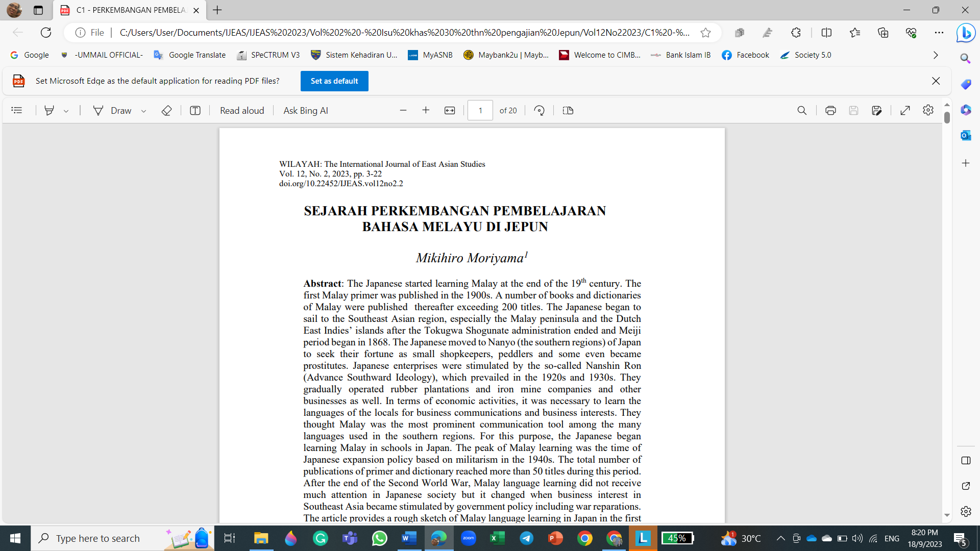Open tab actions menu icon

38,10
